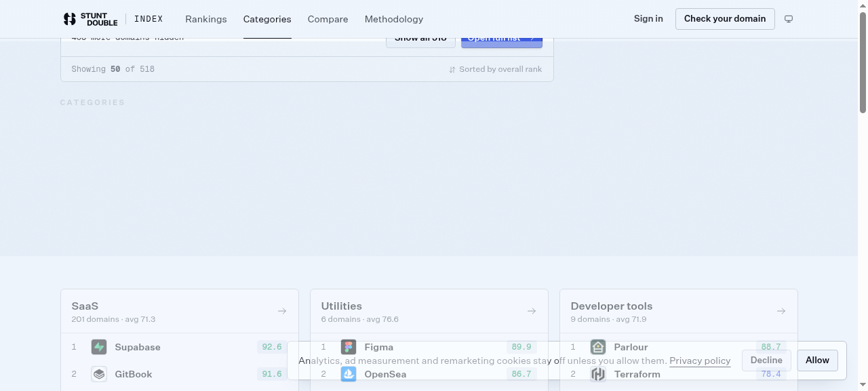Open the Privacy policy link
The height and width of the screenshot is (391, 868).
(x=700, y=361)
